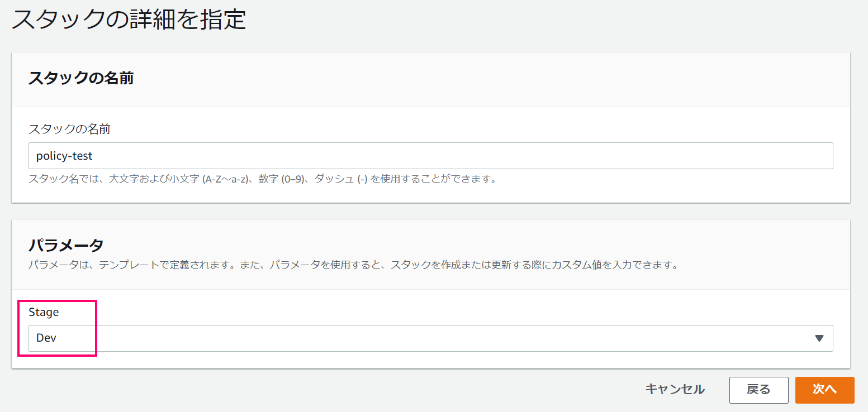The width and height of the screenshot is (868, 412).
Task: Select the Dev value text in Stage
Action: point(46,338)
